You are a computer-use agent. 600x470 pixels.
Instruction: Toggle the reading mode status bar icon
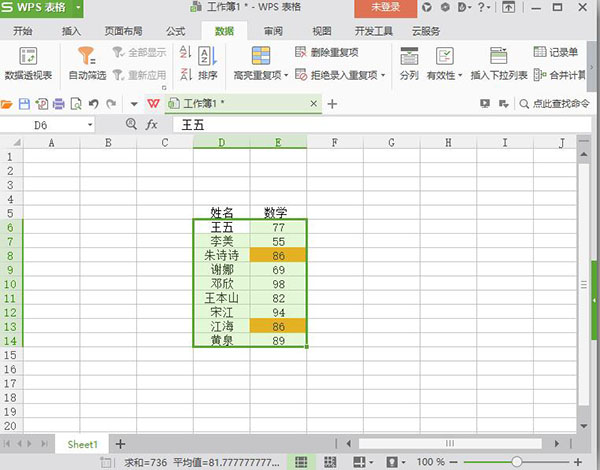pos(359,462)
